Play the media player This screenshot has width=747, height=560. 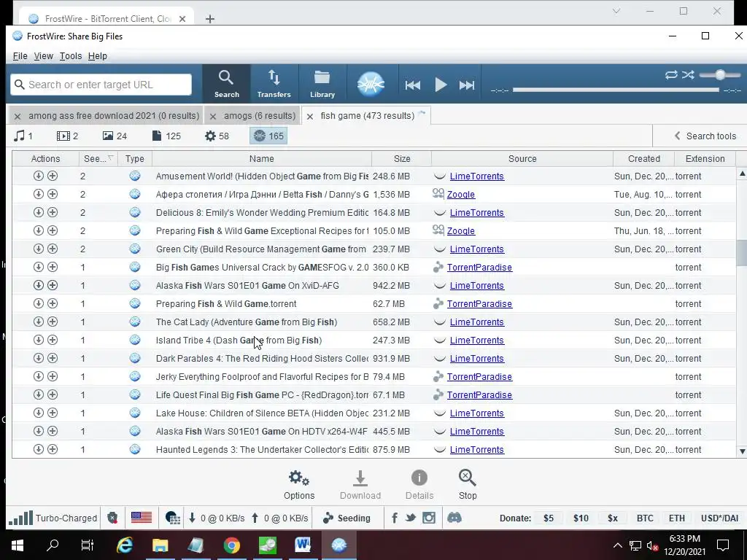(441, 85)
